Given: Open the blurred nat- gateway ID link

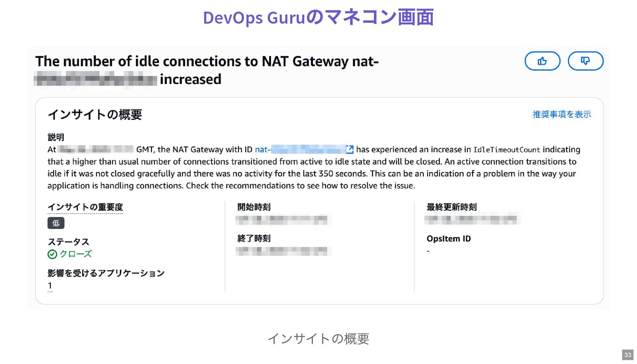Looking at the screenshot, I should click(300, 150).
